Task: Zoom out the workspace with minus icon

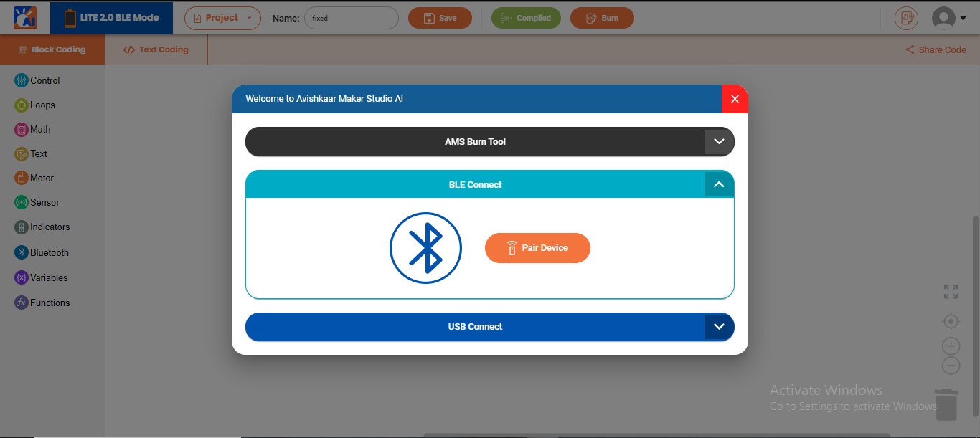Action: 951,366
